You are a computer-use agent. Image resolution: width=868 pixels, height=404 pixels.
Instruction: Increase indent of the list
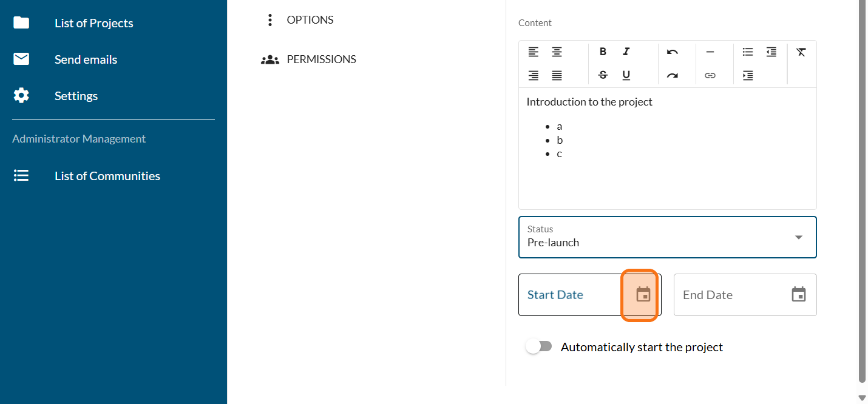pos(748,75)
